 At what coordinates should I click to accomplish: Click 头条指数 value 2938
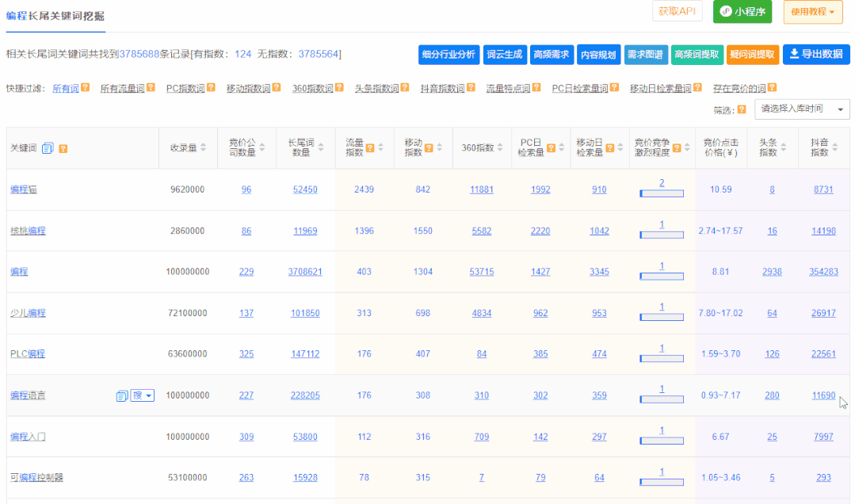click(772, 272)
